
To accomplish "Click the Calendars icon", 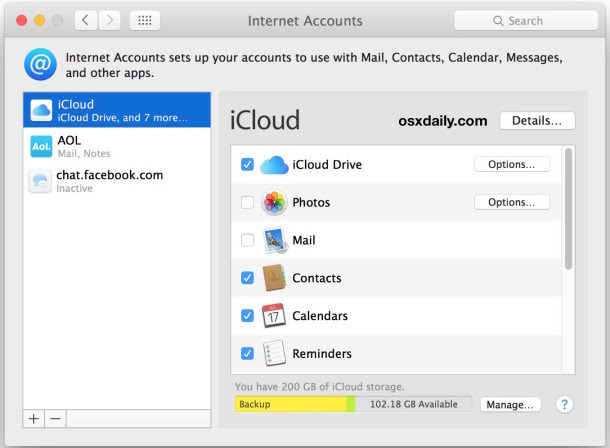I will click(274, 316).
